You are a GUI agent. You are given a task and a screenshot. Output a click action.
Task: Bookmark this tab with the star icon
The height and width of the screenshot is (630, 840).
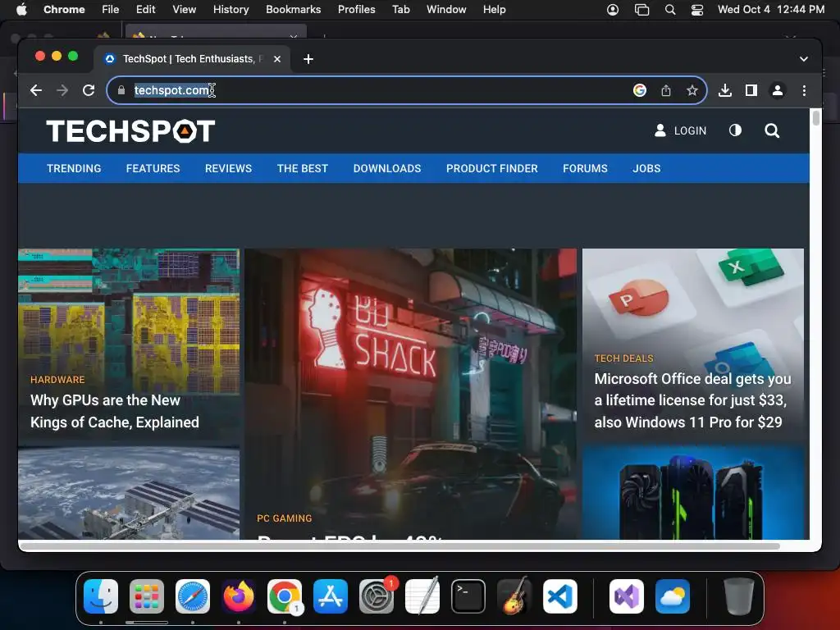692,90
